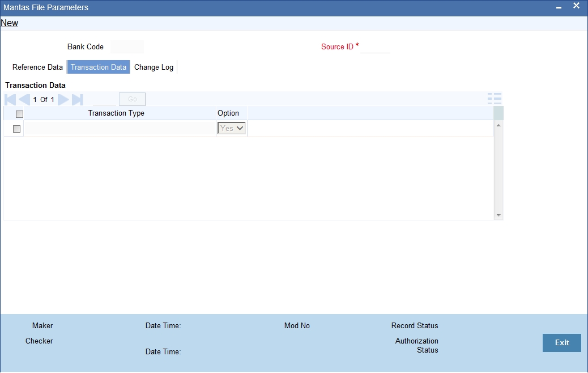This screenshot has width=588, height=373.
Task: Click the Bank Code field
Action: click(x=127, y=47)
